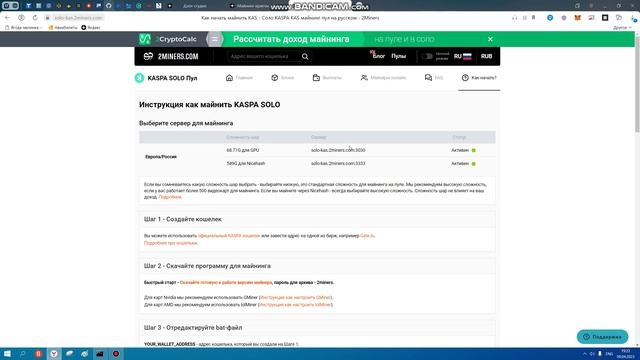The height and width of the screenshot is (360, 640).
Task: Click the bookmark page icon in address bar
Action: click(x=533, y=18)
